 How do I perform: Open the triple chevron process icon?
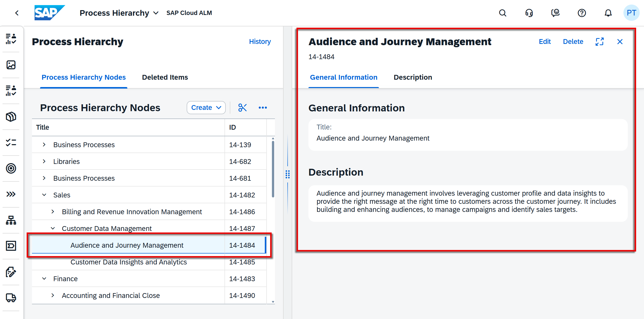point(11,194)
